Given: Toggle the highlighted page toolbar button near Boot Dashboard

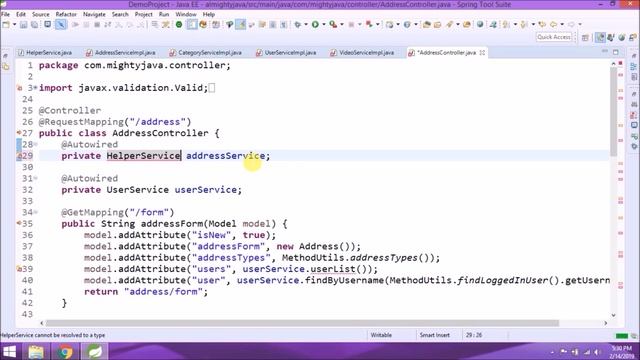Looking at the screenshot, I should (191, 24).
